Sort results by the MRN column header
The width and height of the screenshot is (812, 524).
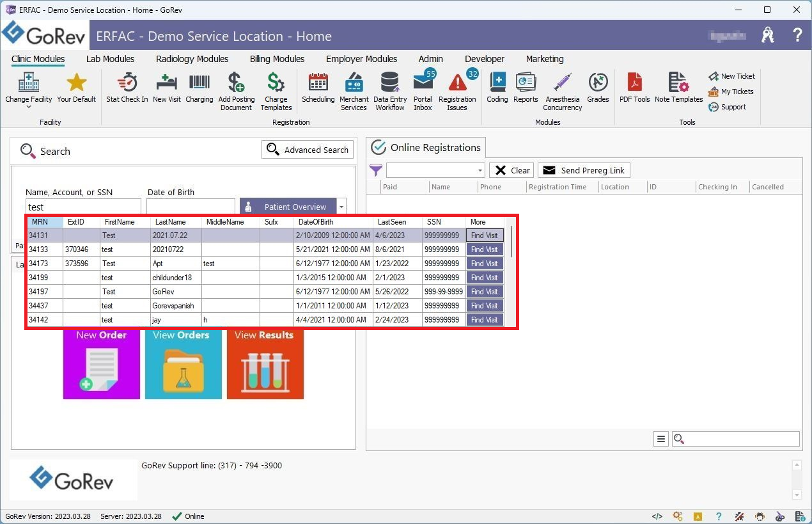[x=45, y=222]
